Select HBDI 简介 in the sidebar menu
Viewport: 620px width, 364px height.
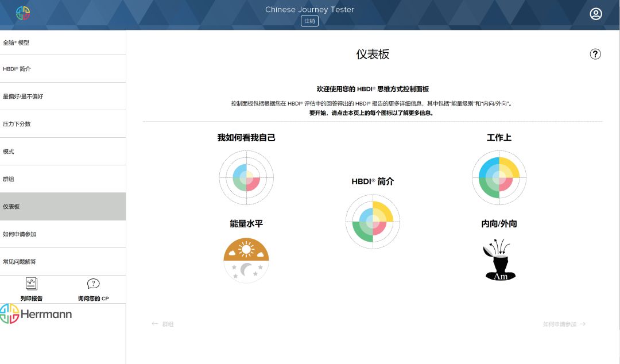pos(63,69)
